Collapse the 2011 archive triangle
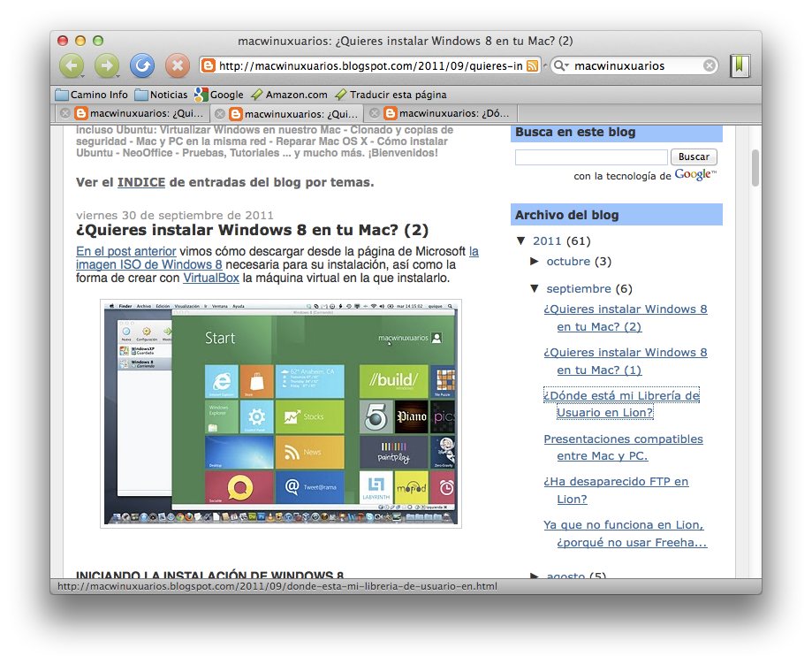The height and width of the screenshot is (664, 812). [521, 240]
